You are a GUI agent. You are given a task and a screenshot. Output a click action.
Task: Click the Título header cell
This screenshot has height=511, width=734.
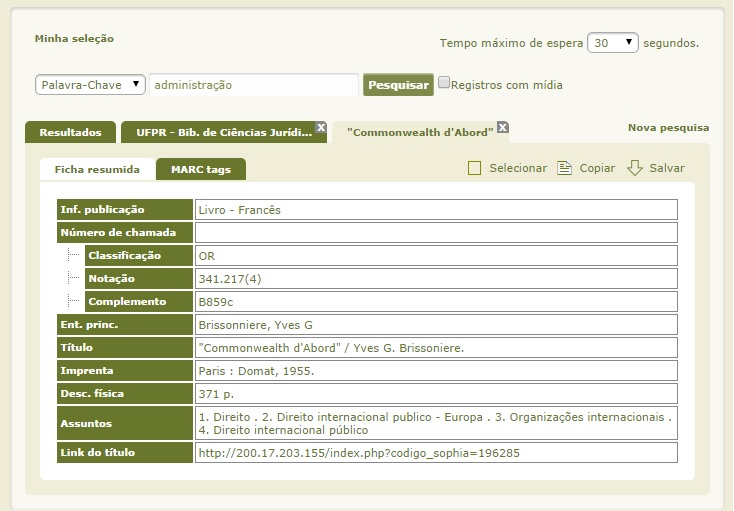(x=125, y=348)
